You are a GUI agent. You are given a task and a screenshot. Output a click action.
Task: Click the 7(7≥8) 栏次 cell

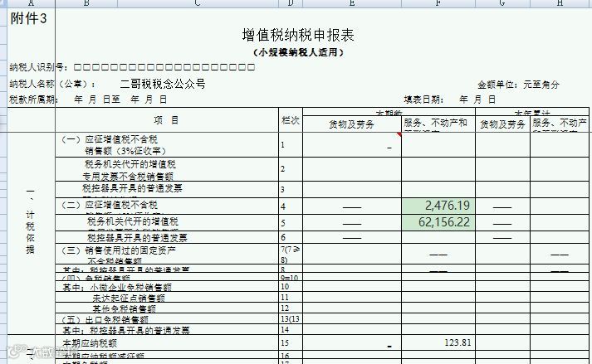[x=291, y=254]
